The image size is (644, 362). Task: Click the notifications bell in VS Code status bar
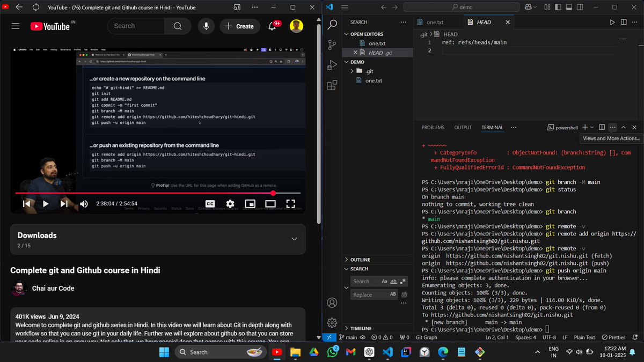(x=635, y=337)
